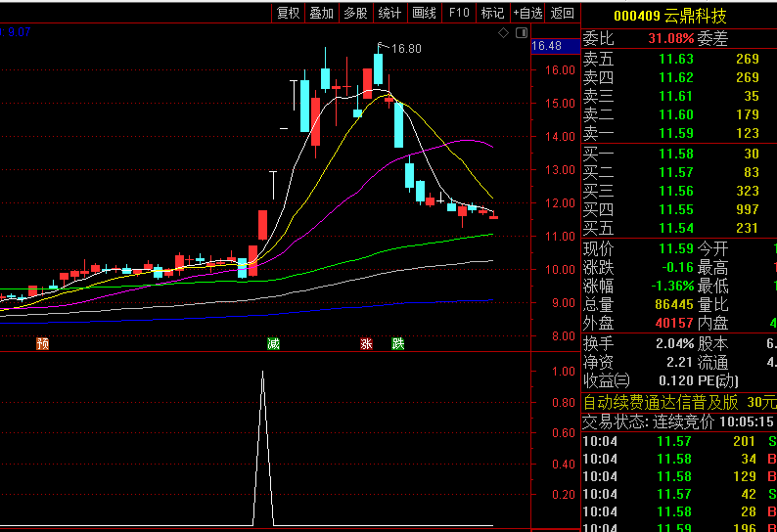Image resolution: width=777 pixels, height=532 pixels.
Task: Click the green 减 event marker
Action: click(274, 343)
